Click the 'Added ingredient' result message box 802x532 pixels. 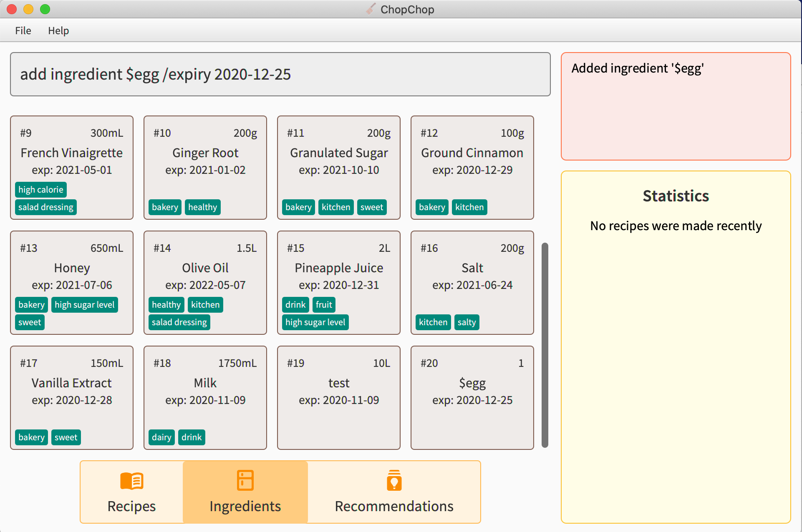pyautogui.click(x=676, y=106)
